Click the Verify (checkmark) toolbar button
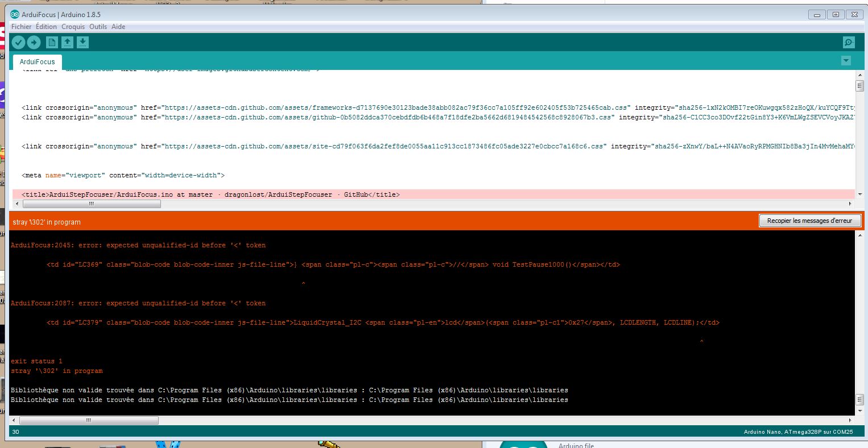This screenshot has width=868, height=448. [x=18, y=42]
